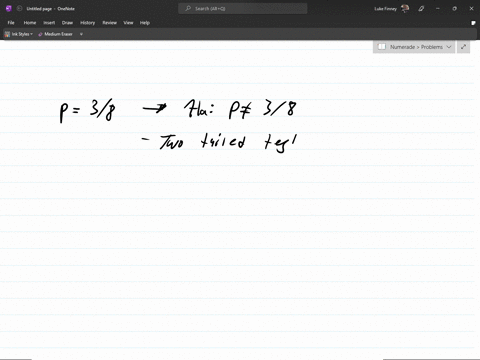Restore down the OneNote window

tap(454, 8)
